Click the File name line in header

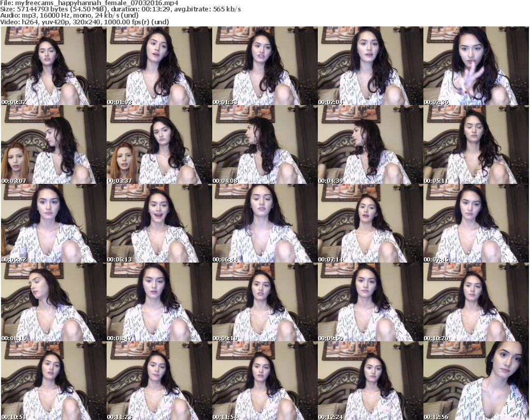[89, 3]
